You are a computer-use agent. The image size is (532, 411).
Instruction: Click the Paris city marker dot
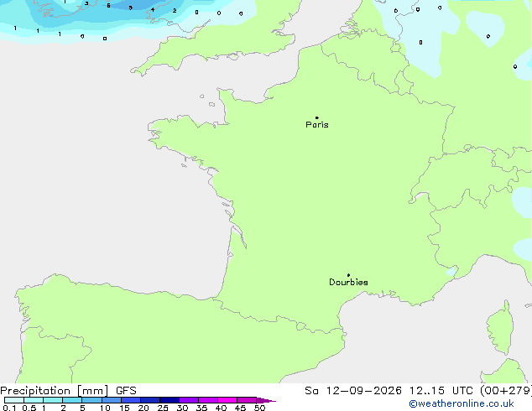coord(317,117)
